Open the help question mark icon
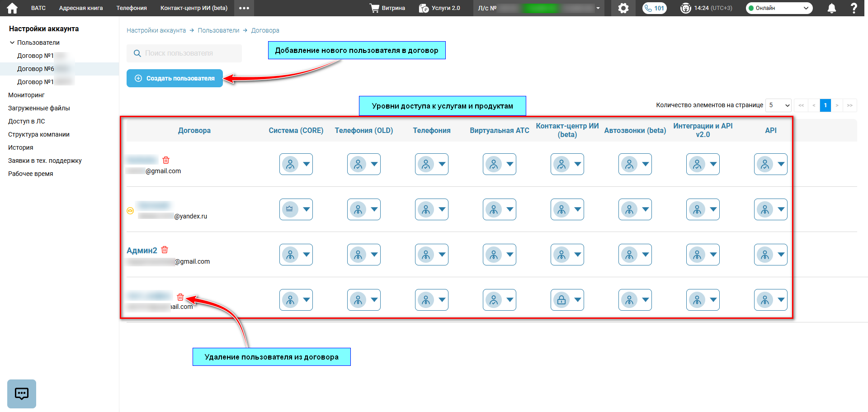 [854, 8]
